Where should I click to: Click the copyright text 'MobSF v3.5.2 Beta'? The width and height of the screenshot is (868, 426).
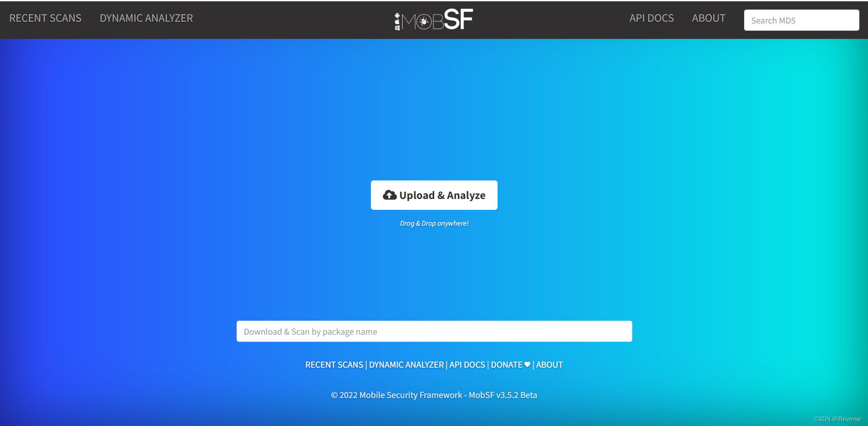click(x=503, y=395)
